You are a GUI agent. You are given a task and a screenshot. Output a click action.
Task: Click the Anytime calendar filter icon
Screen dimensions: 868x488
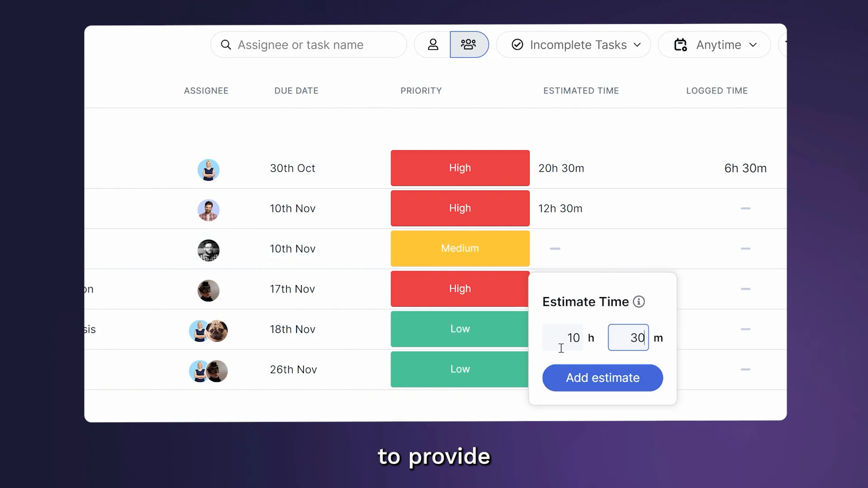click(x=680, y=45)
